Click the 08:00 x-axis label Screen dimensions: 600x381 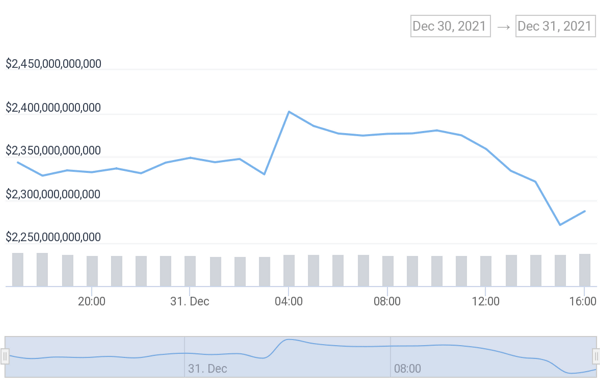[x=387, y=301]
